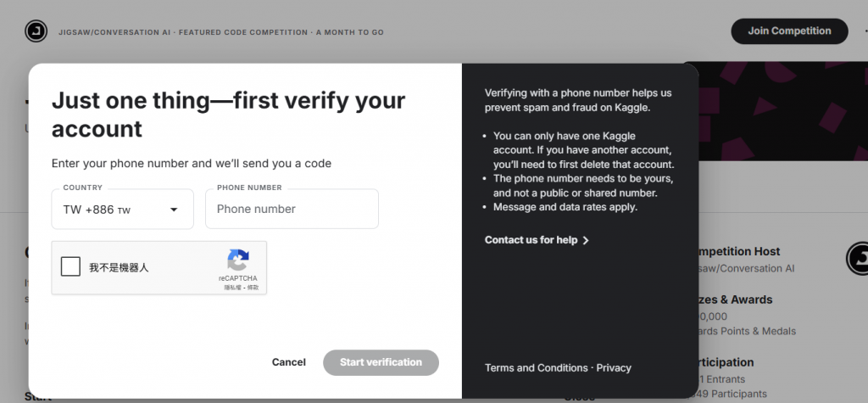Click the Start verification button
868x403 pixels.
381,362
